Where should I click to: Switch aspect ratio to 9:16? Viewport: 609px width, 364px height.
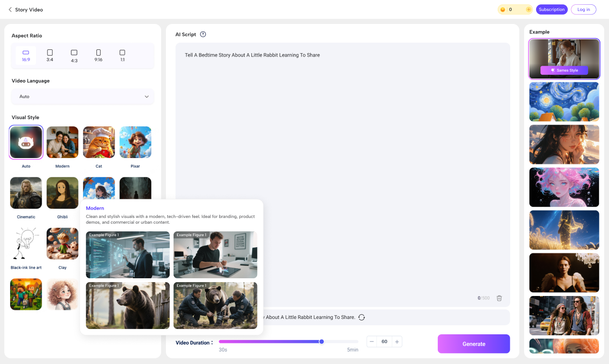98,54
